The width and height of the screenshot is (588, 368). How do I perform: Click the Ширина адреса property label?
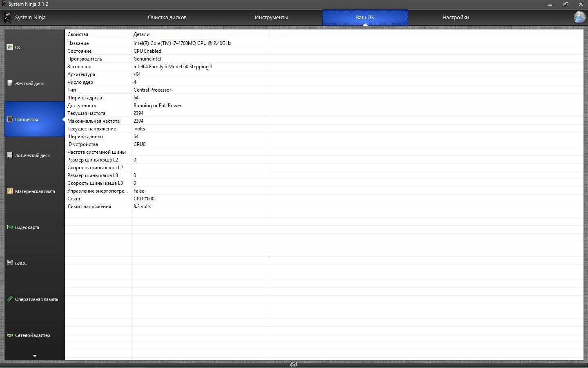tap(85, 98)
